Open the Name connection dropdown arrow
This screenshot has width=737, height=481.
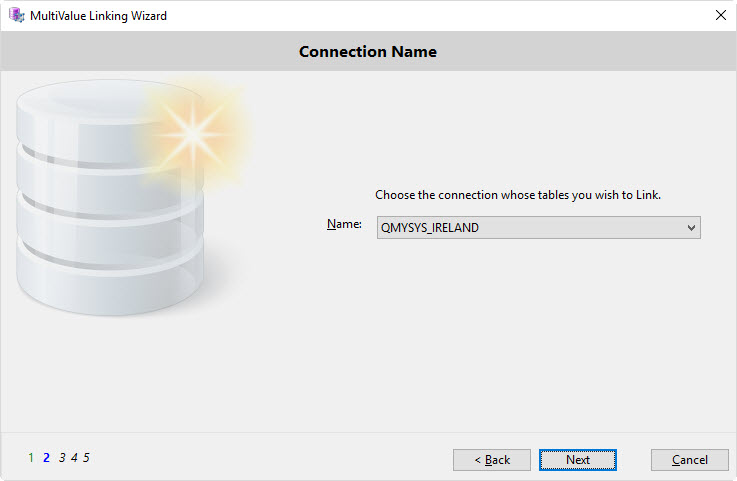tap(691, 228)
